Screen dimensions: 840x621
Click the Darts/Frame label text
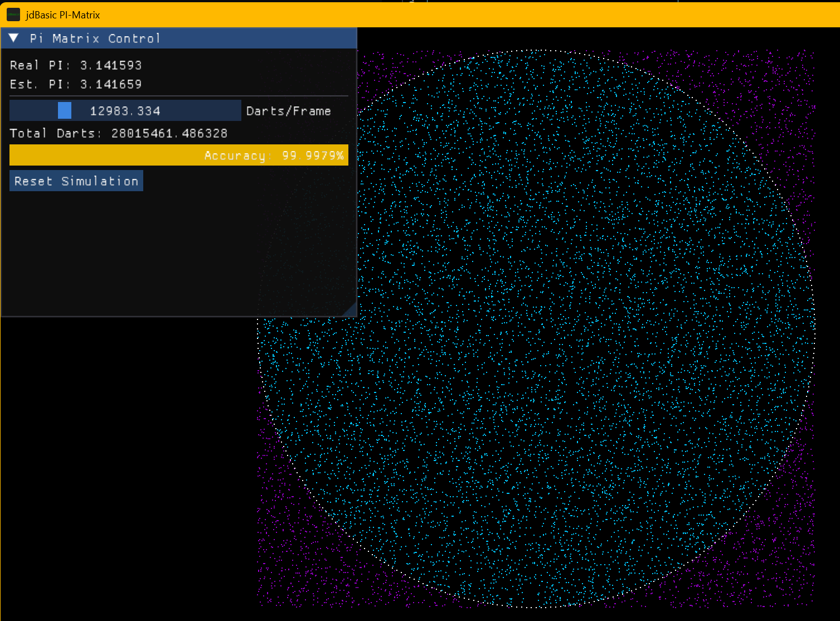(288, 110)
